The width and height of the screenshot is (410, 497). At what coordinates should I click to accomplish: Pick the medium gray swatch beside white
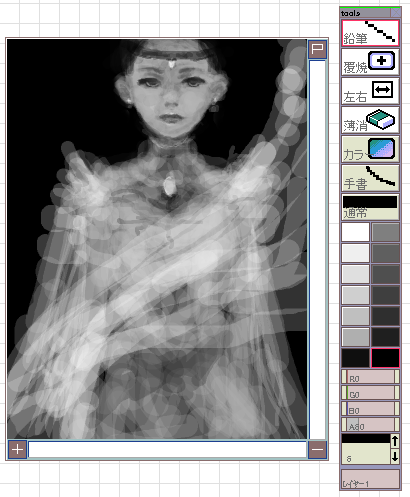(385, 232)
